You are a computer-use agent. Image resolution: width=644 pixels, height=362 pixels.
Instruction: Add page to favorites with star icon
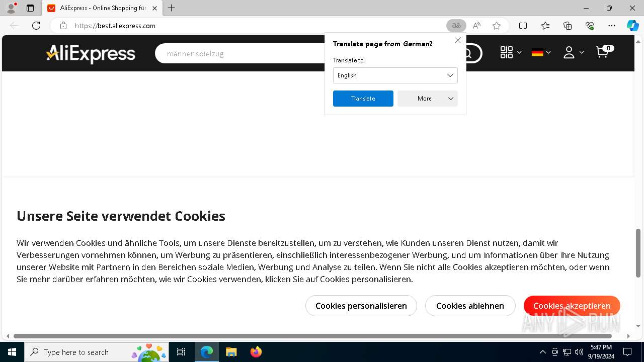coord(497,26)
